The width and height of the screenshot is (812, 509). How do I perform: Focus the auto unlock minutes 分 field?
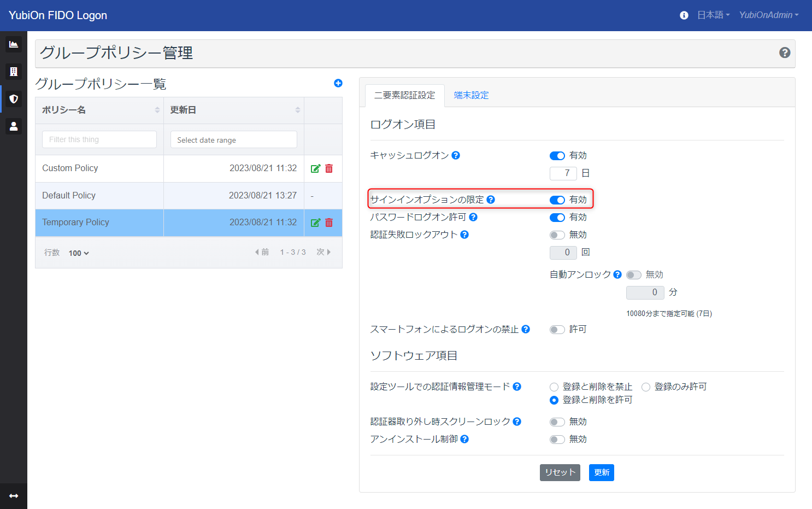pyautogui.click(x=645, y=292)
